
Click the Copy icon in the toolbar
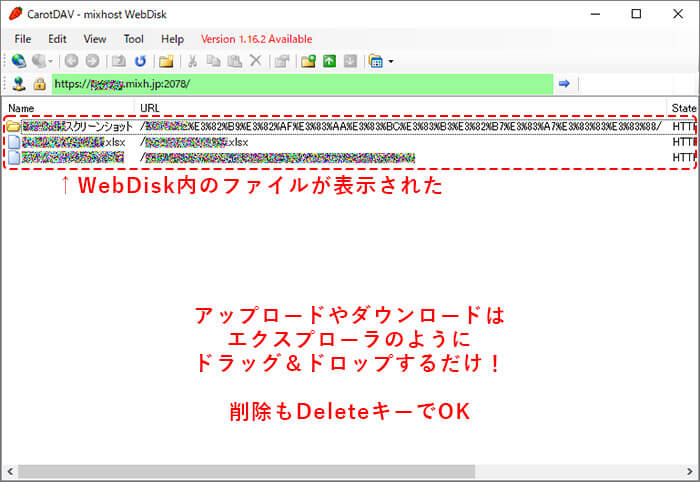(x=214, y=61)
